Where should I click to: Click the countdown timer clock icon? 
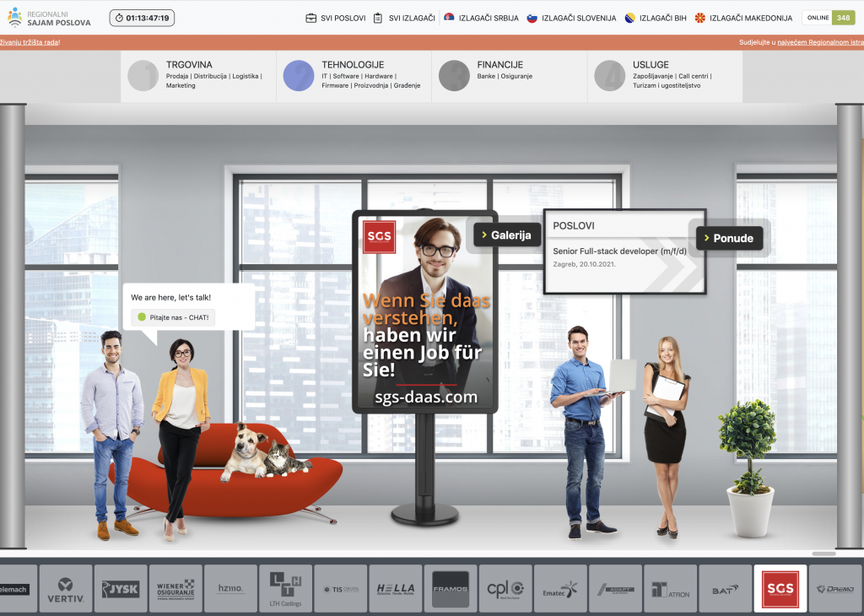pyautogui.click(x=119, y=19)
